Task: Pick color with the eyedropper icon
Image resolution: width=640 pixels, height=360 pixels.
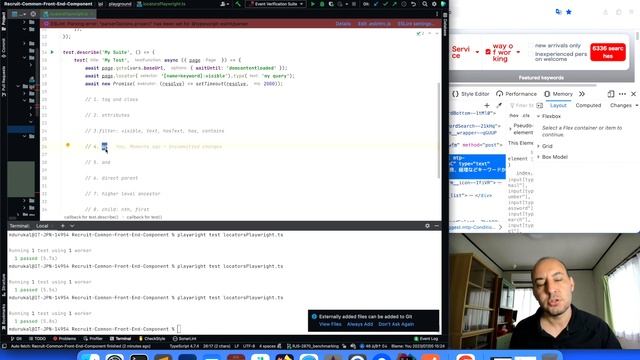Action: click(499, 105)
